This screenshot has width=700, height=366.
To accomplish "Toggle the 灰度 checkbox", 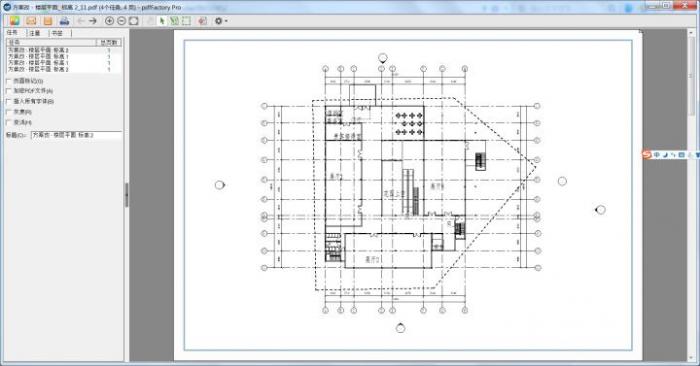I will (x=8, y=112).
